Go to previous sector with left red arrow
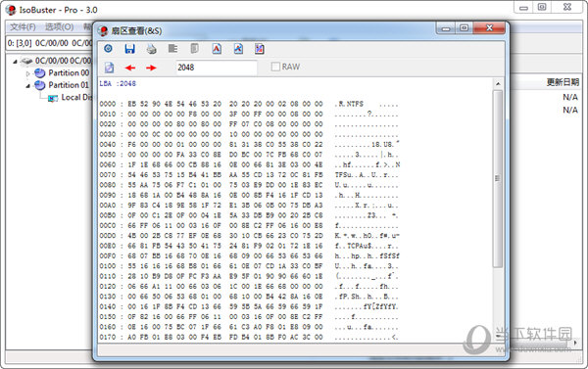Screen dimensions: 588x369 (130, 68)
